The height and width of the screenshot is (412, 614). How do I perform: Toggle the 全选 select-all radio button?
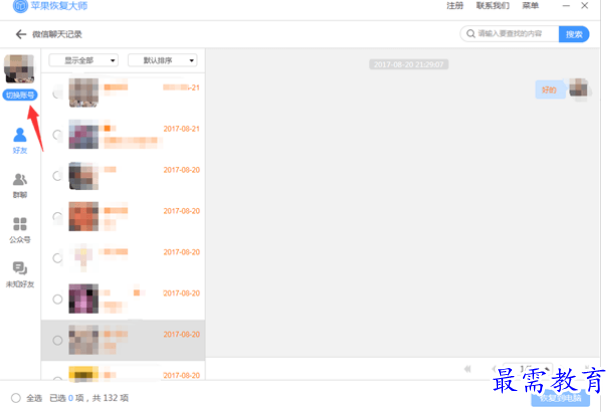click(x=16, y=398)
